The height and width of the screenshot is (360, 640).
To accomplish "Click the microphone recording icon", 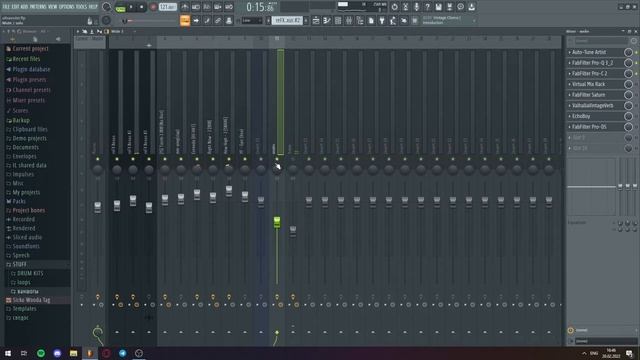I will tap(416, 7).
